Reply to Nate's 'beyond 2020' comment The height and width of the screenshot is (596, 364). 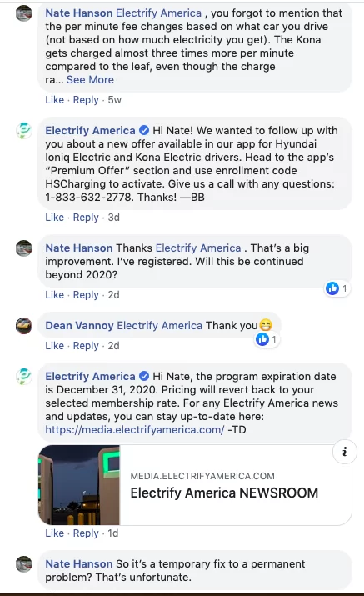coord(86,295)
